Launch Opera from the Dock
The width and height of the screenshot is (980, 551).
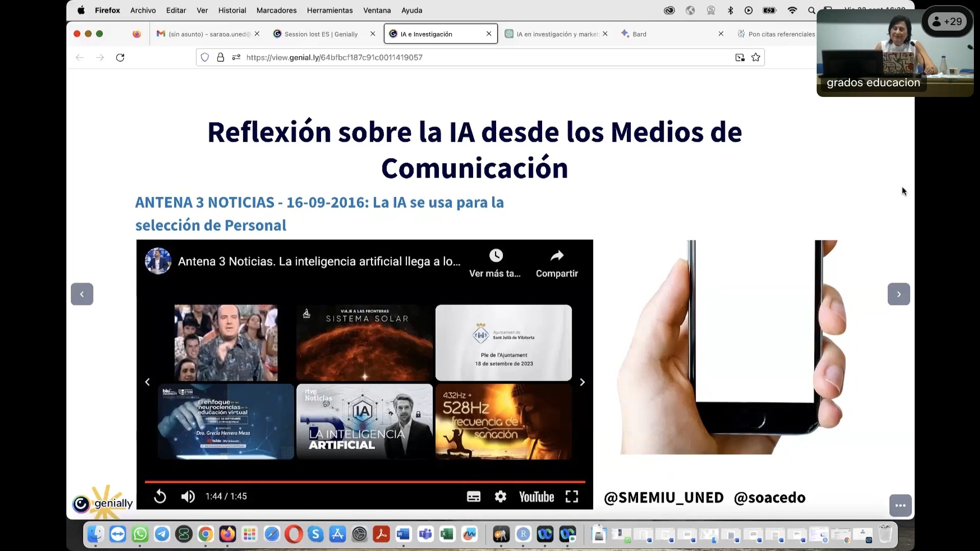click(x=293, y=534)
